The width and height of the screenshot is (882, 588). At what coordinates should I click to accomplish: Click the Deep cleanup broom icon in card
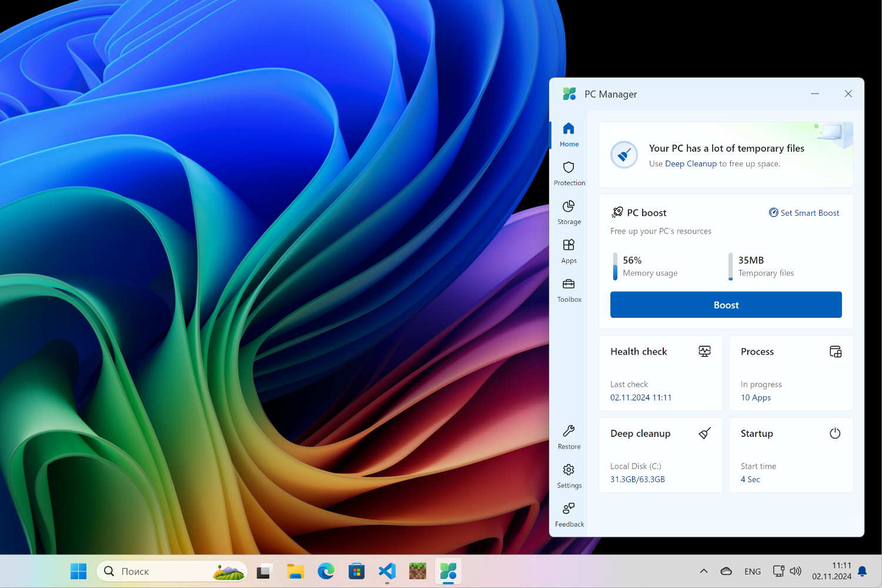pyautogui.click(x=704, y=433)
